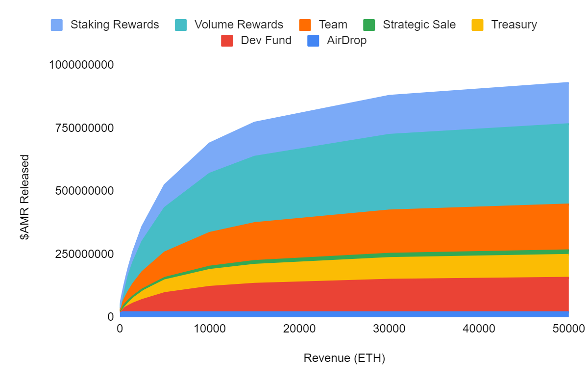Click the Revenue (ETH) axis title
This screenshot has height=383, width=588.
click(344, 358)
